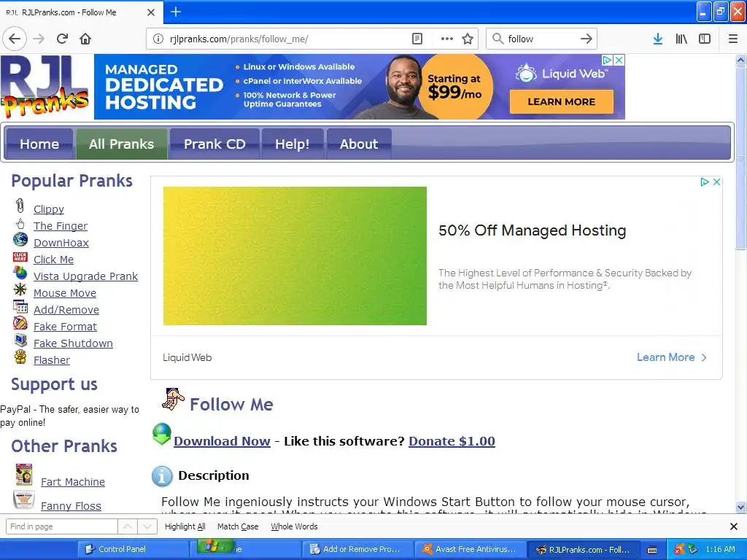The width and height of the screenshot is (747, 560).
Task: Click the search bar magnifier icon
Action: pos(498,39)
